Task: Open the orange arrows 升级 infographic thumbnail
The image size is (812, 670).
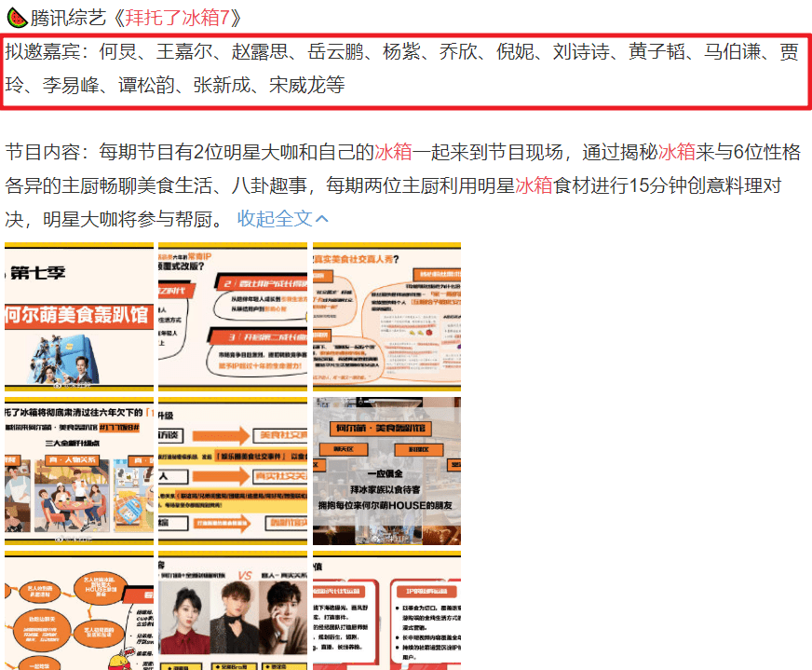Action: point(231,471)
